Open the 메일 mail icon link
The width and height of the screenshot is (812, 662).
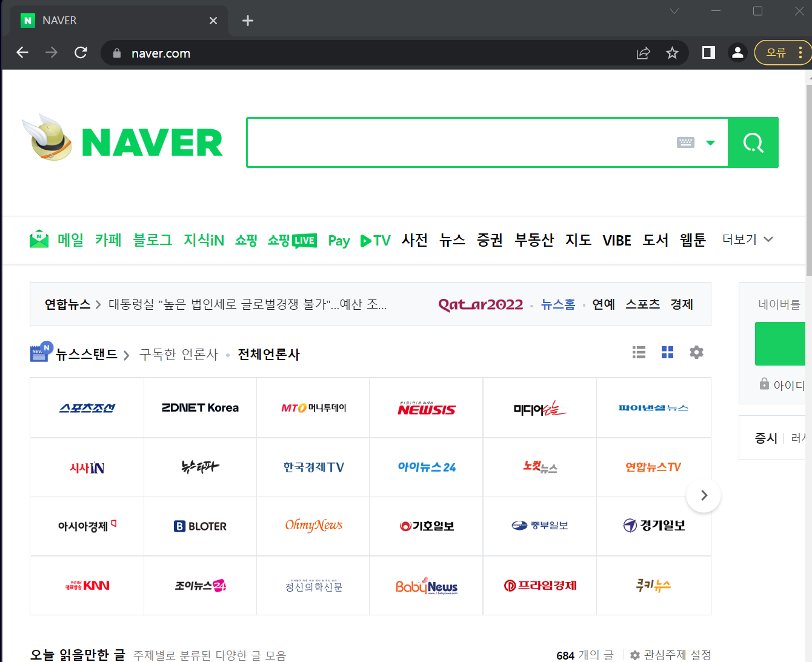coord(39,239)
